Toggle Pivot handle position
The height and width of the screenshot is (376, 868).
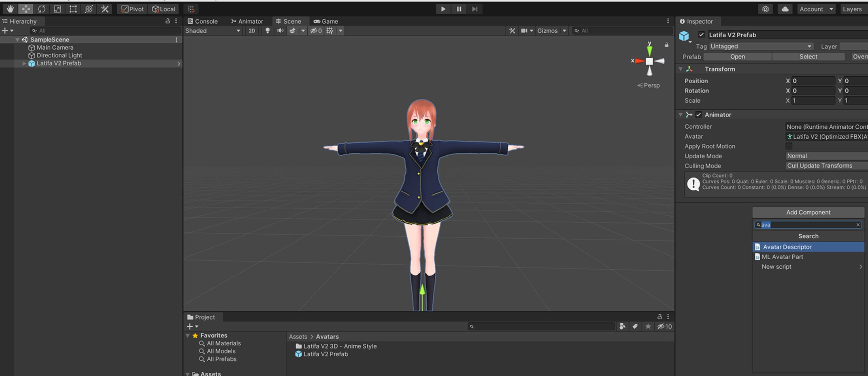132,9
